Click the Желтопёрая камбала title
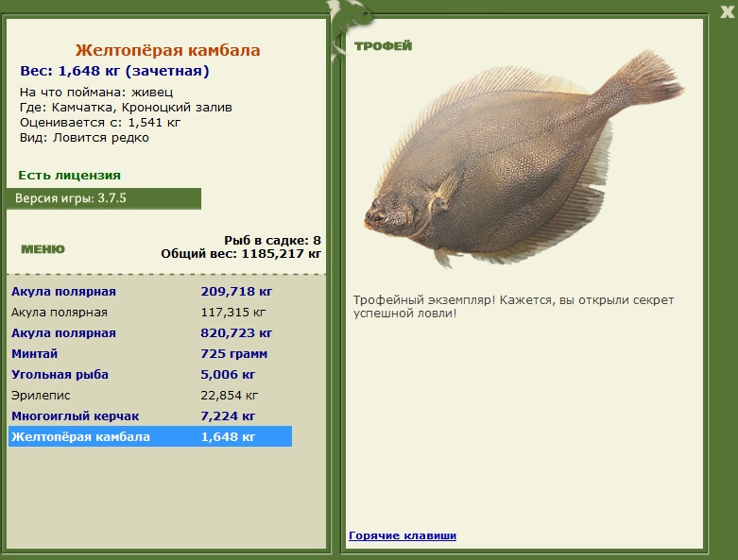Screen dimensions: 738x560 click(167, 50)
